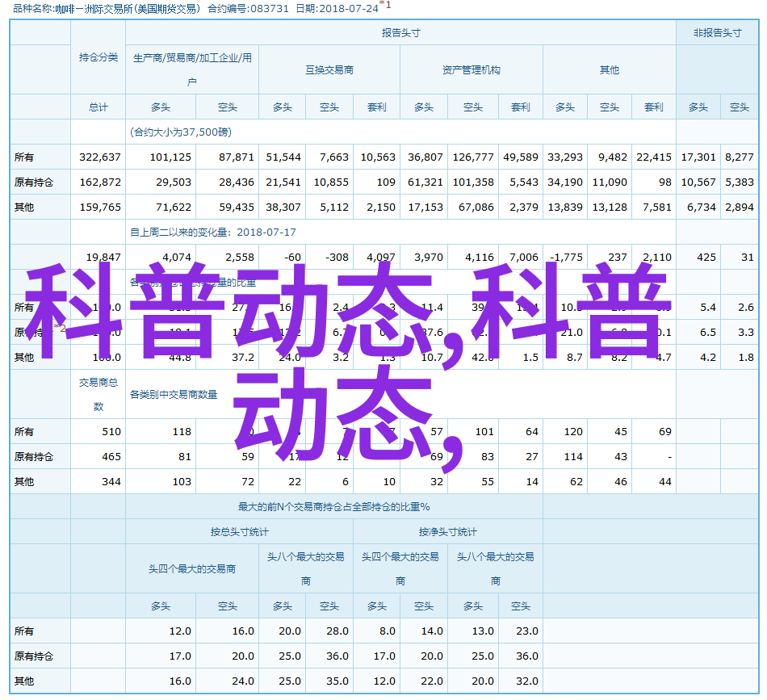Select total traders count 510
The width and height of the screenshot is (767, 700).
111,431
